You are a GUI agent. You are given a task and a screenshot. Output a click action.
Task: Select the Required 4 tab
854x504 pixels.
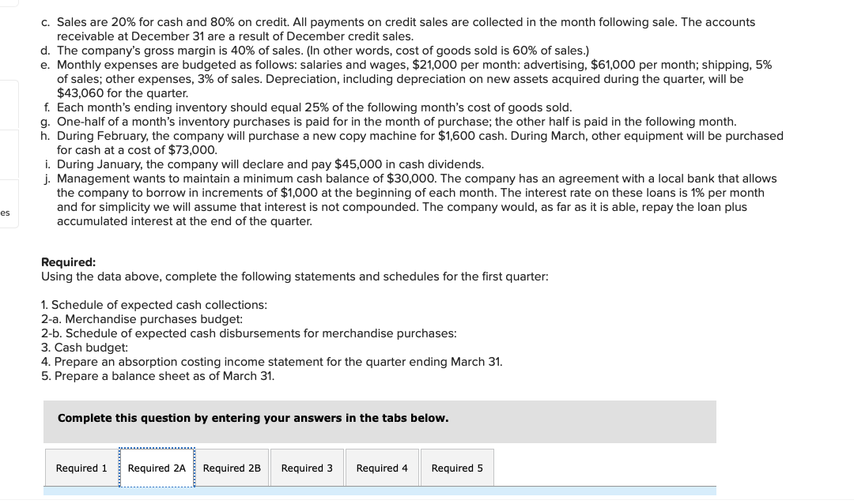pos(382,468)
